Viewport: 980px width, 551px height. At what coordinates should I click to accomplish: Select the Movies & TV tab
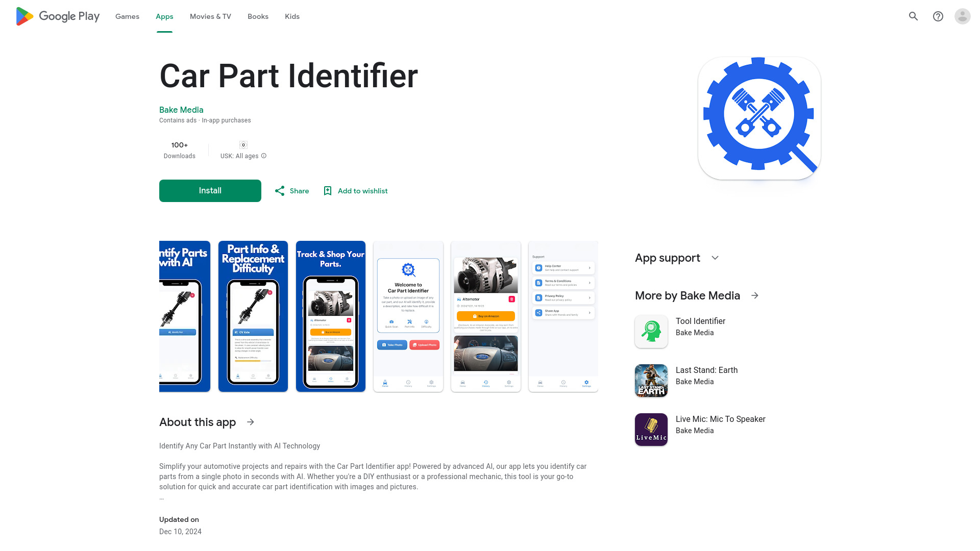click(x=210, y=16)
